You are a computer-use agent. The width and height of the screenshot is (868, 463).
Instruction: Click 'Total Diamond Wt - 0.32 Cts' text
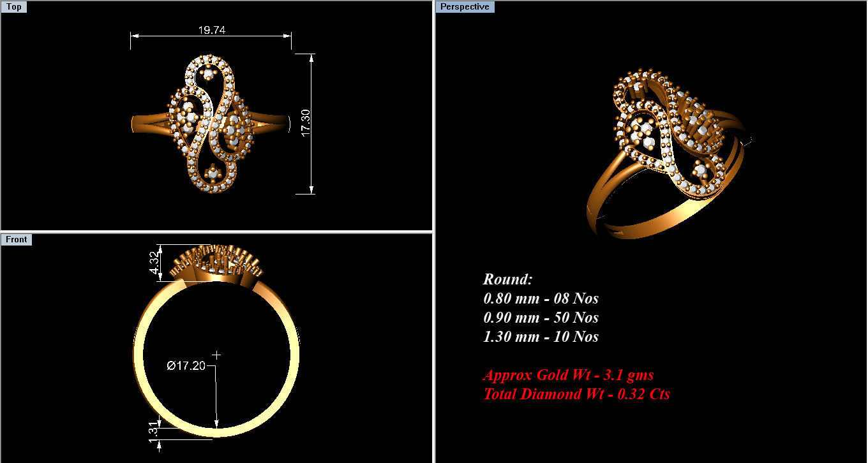coord(576,394)
